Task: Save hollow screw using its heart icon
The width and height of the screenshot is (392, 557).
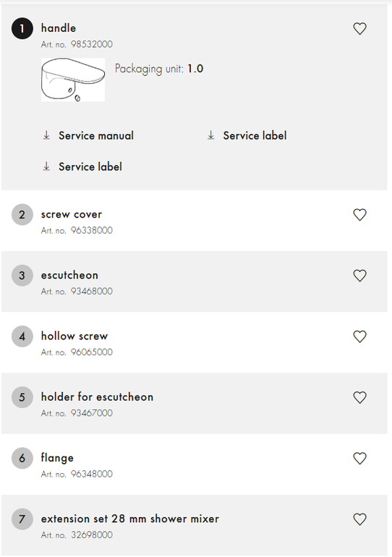Action: coord(359,336)
